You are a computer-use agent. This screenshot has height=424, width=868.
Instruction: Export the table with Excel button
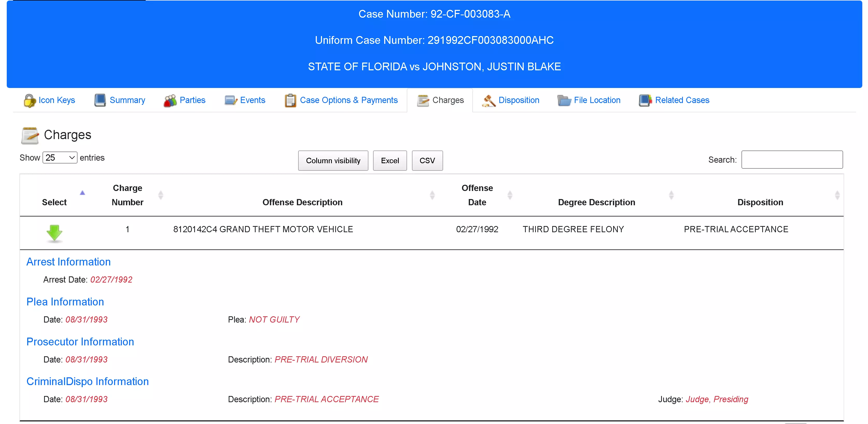390,161
